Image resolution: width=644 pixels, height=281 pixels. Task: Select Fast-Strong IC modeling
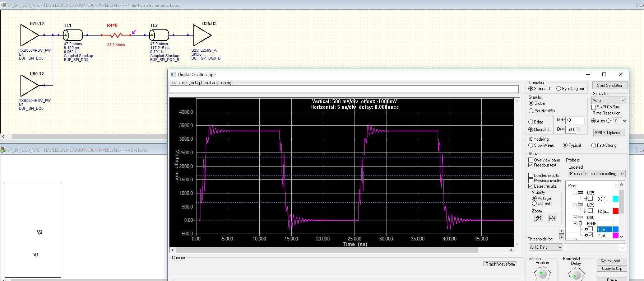(593, 145)
